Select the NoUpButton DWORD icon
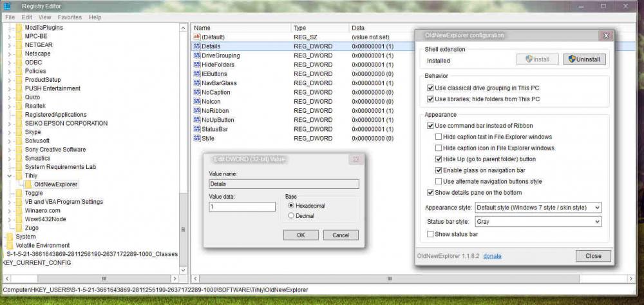644x305 pixels. pos(196,120)
